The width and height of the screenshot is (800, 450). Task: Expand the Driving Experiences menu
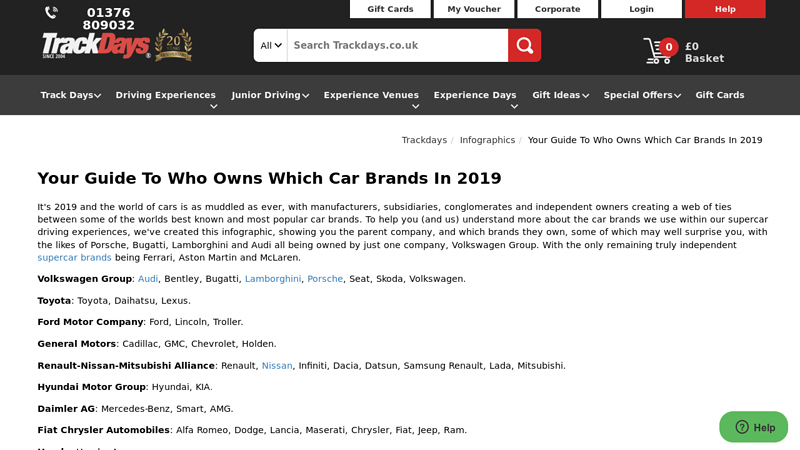pos(165,100)
